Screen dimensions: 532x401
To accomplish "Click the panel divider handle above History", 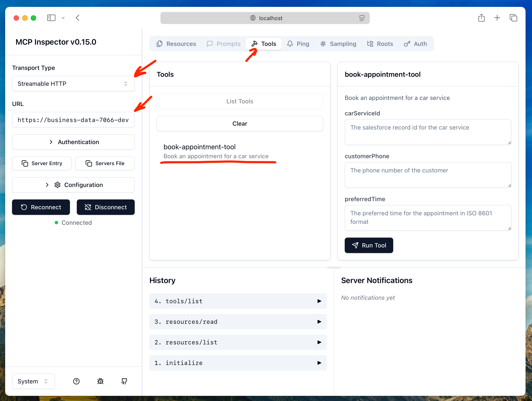I will (x=334, y=267).
